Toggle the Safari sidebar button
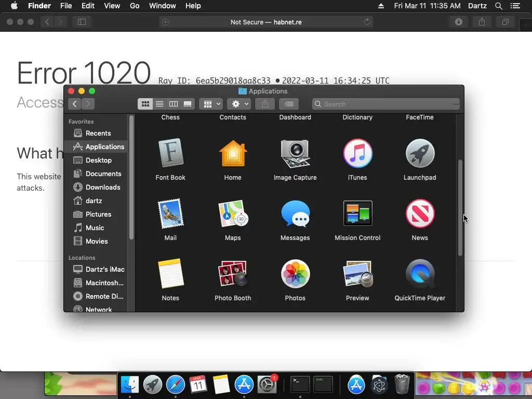The width and height of the screenshot is (532, 399). pos(82,22)
